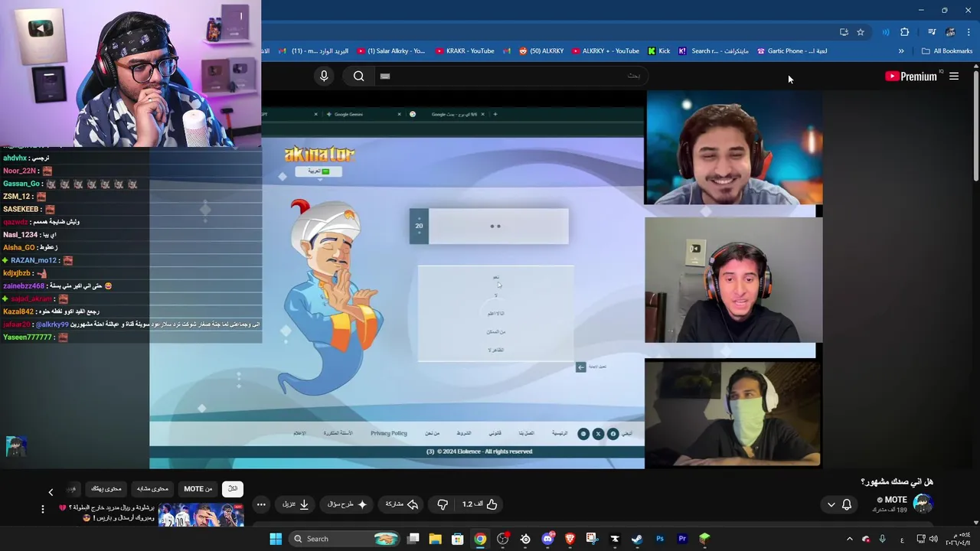Use the YouTube page vertical scrollbar
This screenshot has width=980, height=551.
coord(975,126)
